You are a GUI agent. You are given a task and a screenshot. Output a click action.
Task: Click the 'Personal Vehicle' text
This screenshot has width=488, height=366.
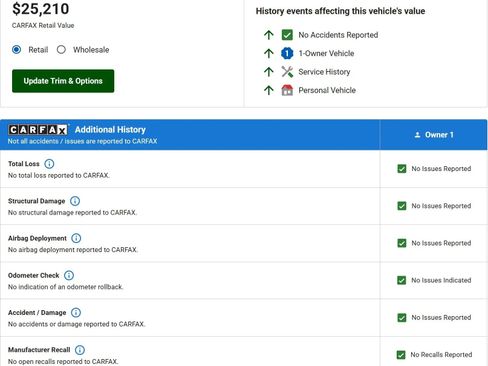click(x=327, y=90)
